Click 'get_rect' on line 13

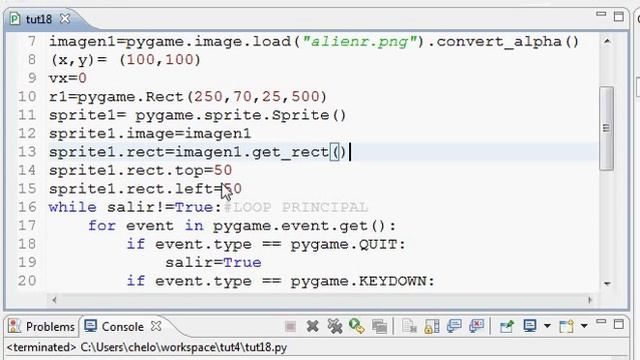pyautogui.click(x=290, y=152)
